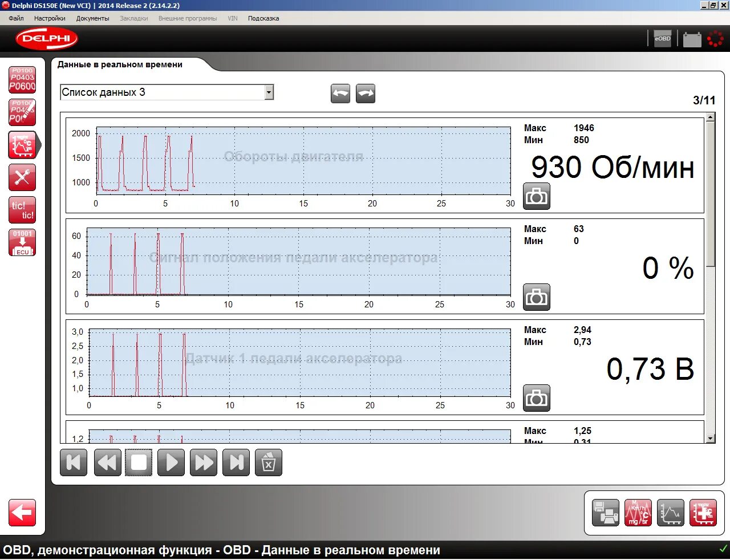
Task: Click the 3/11 page counter
Action: coord(704,100)
